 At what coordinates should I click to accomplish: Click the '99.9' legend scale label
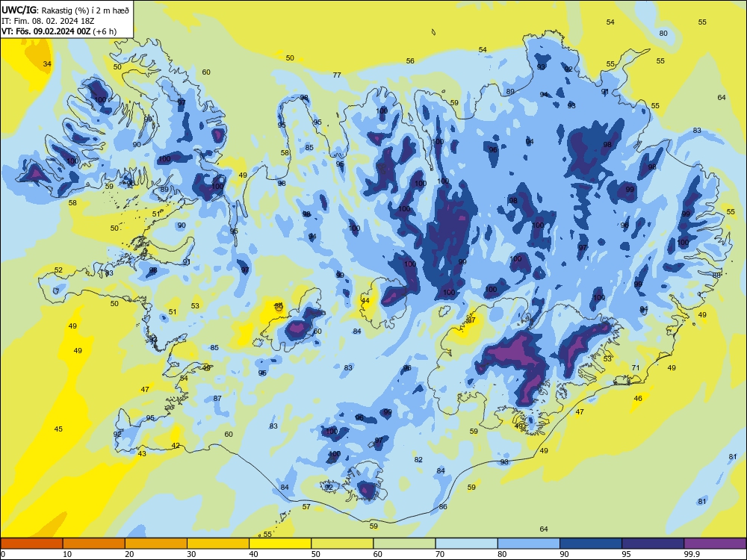click(x=691, y=554)
